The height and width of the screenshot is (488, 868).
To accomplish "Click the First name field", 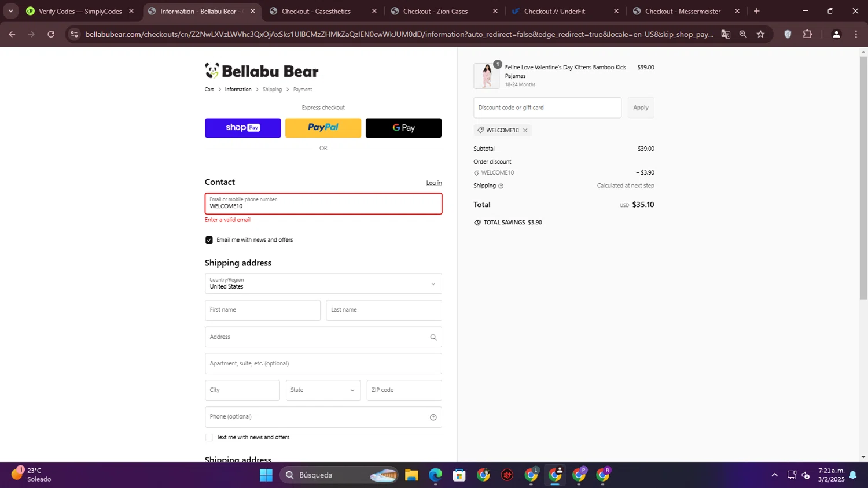I will tap(263, 310).
